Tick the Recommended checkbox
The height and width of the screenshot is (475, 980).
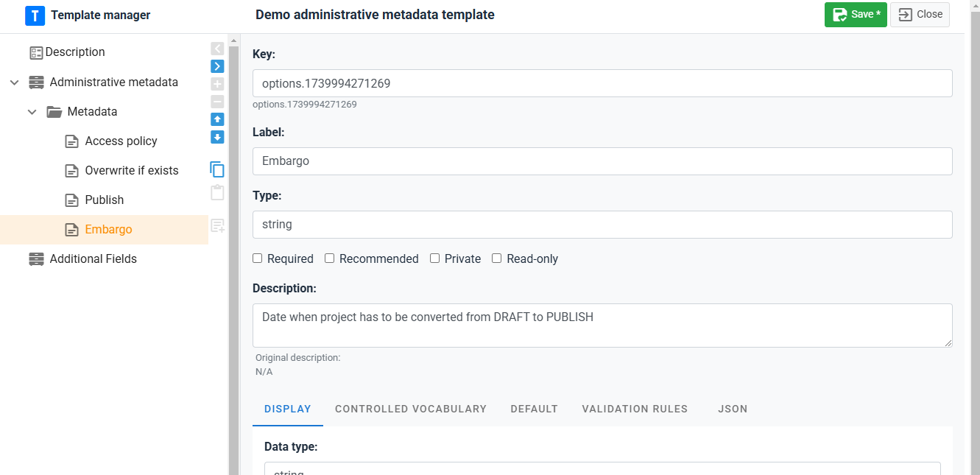(330, 258)
